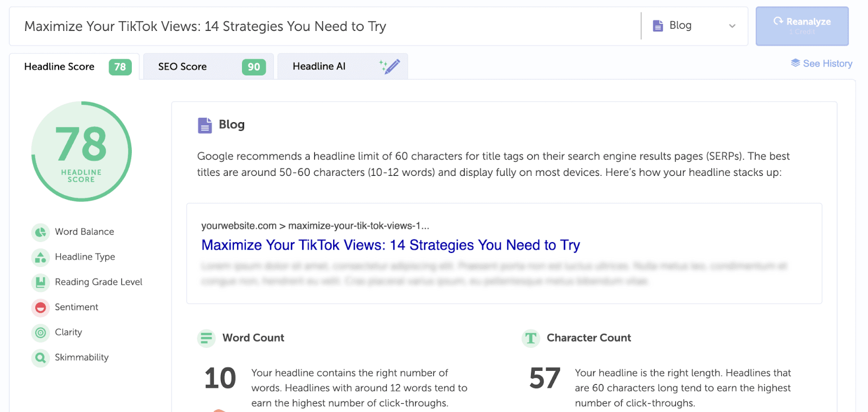Select Reading Grade Level in the sidebar

(x=98, y=282)
